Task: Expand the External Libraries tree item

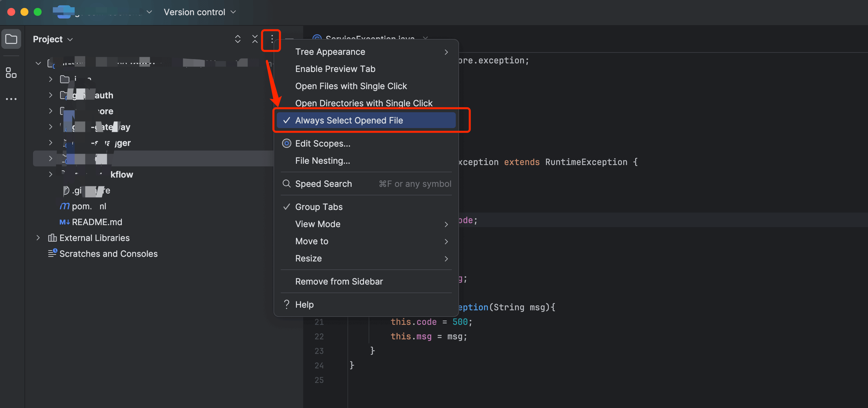Action: [x=37, y=237]
